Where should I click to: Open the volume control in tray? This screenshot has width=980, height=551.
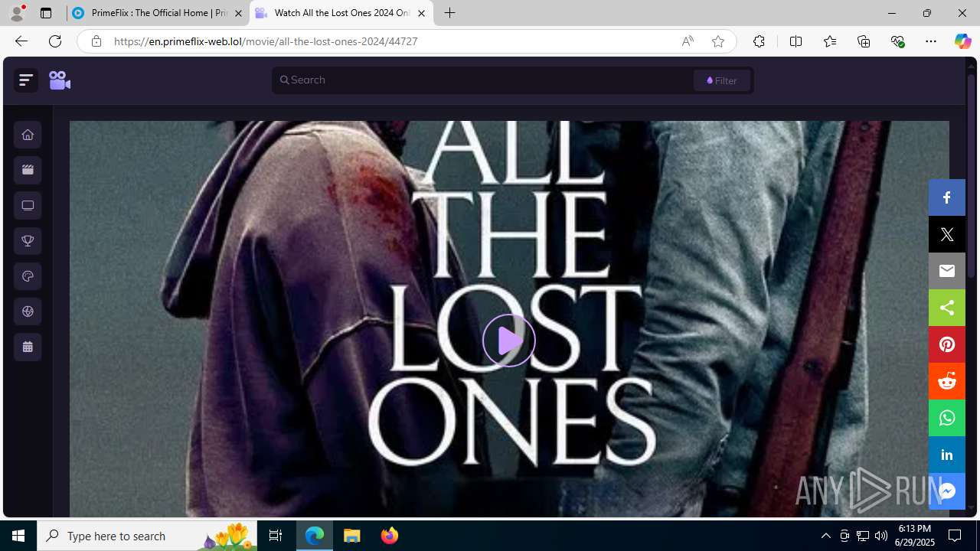pos(881,536)
